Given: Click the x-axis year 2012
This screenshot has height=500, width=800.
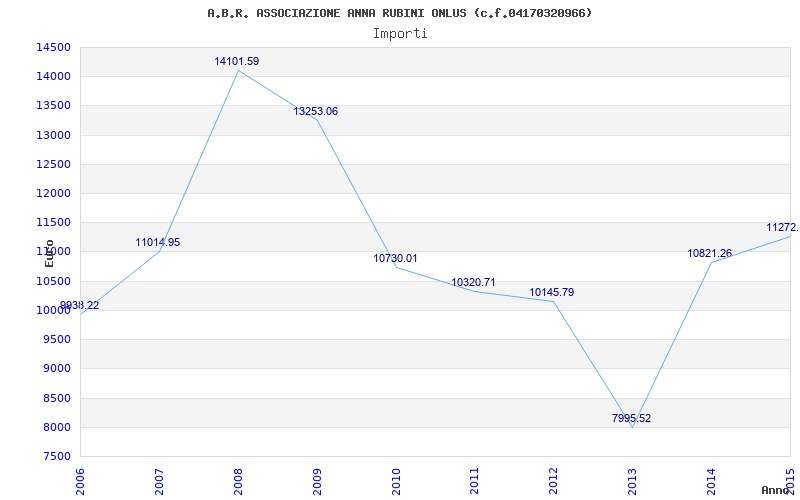Looking at the screenshot, I should click(553, 481).
